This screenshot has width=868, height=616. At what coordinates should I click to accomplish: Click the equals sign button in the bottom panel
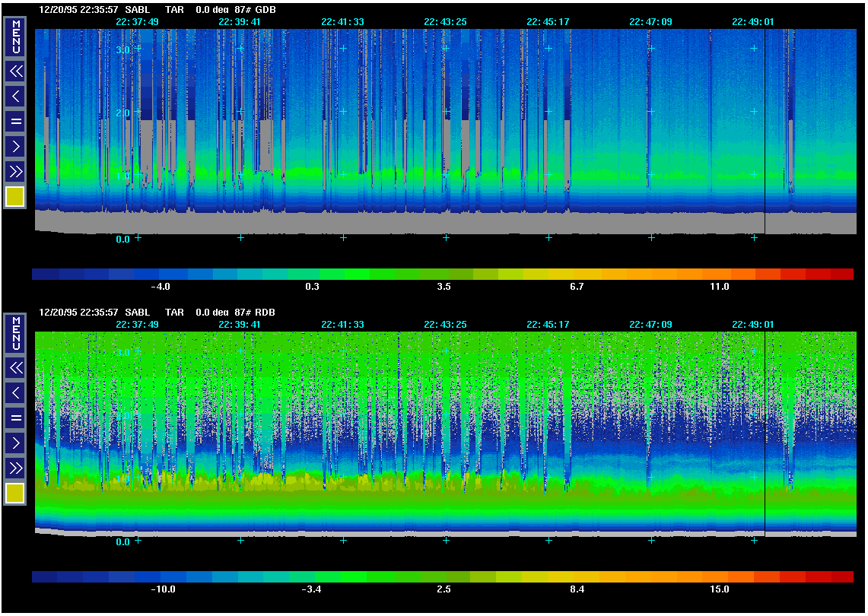tap(15, 418)
